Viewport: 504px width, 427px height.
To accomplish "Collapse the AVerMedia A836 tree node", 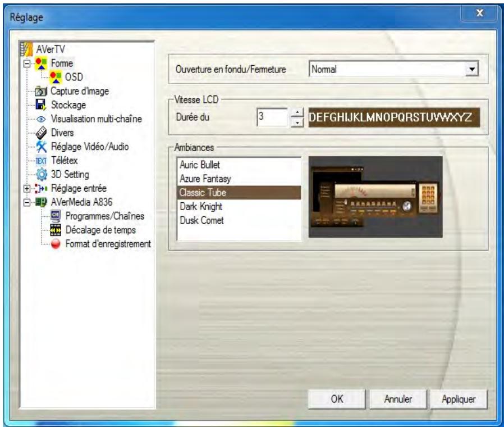I will (27, 202).
